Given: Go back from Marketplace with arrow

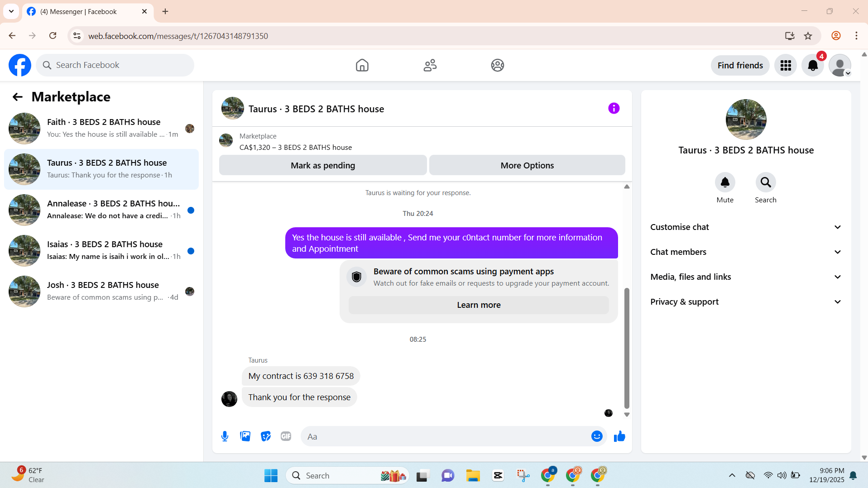Looking at the screenshot, I should (x=17, y=97).
